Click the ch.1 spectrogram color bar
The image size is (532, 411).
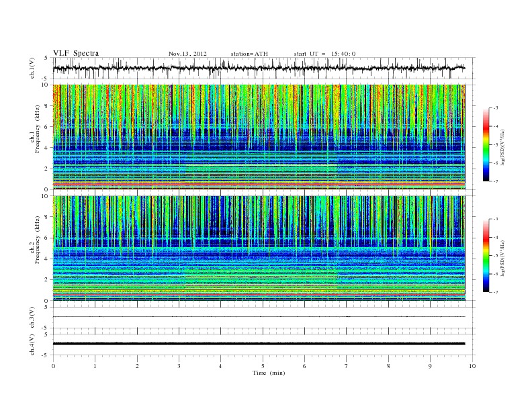pyautogui.click(x=486, y=144)
